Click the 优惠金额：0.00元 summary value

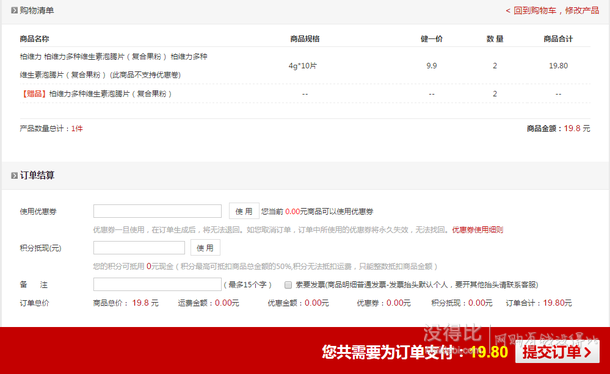click(298, 303)
